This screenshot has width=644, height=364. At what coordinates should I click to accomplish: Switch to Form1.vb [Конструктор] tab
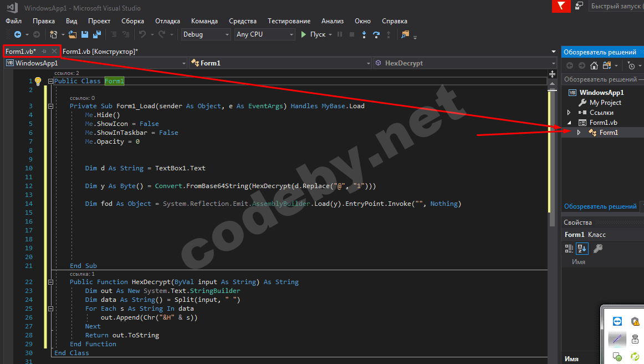100,51
